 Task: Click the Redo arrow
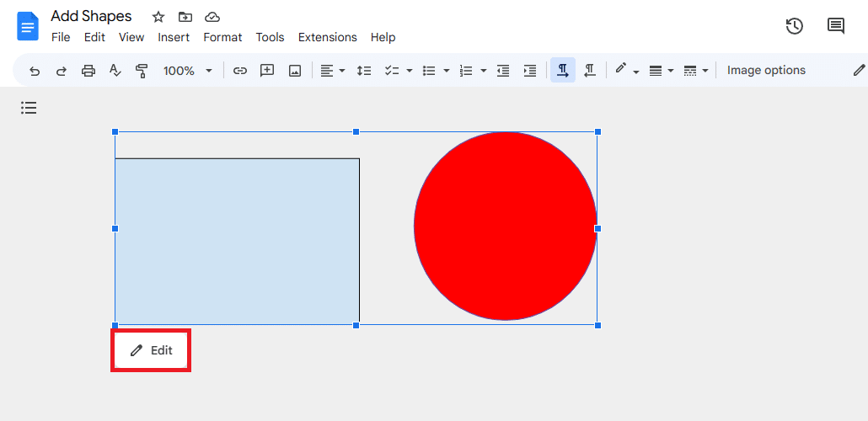[62, 71]
